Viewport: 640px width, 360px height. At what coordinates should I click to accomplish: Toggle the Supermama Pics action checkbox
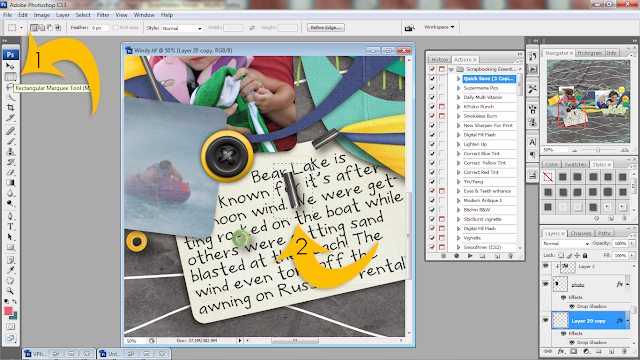[432, 88]
